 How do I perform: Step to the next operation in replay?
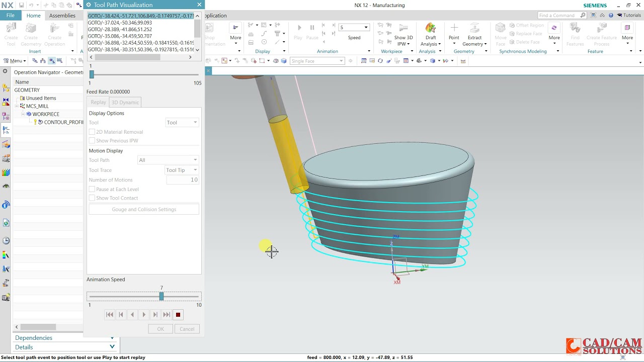[x=167, y=315]
